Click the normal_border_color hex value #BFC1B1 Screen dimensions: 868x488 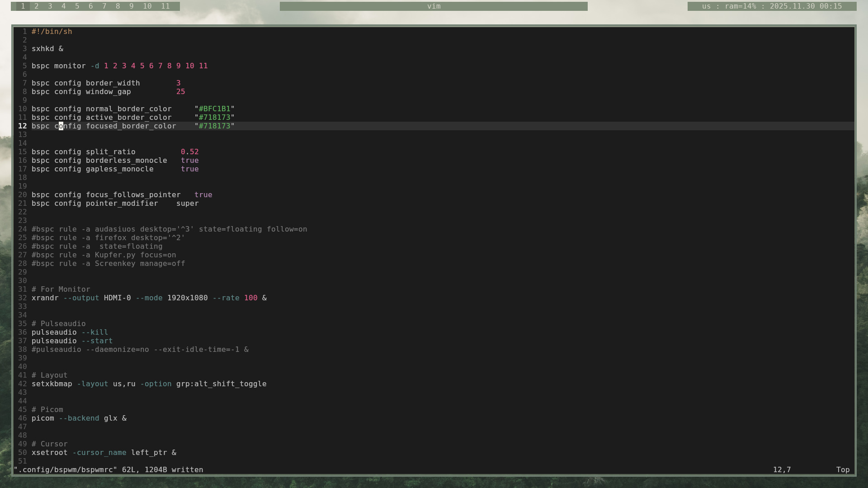pyautogui.click(x=214, y=109)
